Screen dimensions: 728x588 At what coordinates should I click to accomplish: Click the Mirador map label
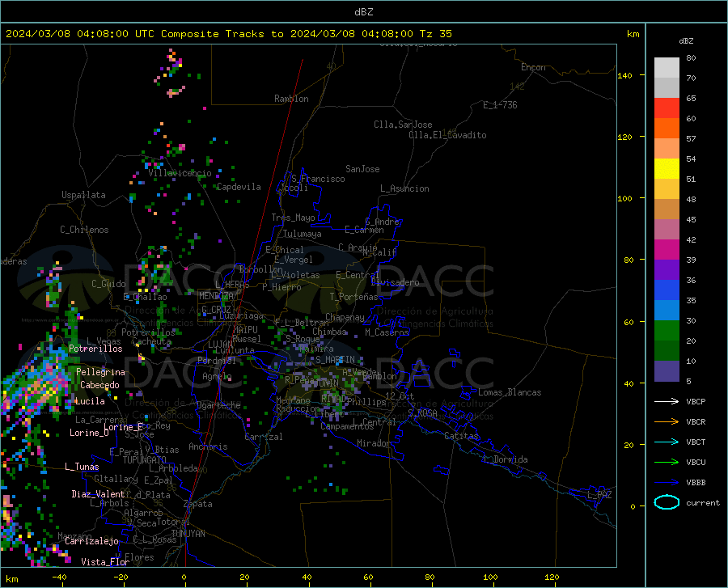(374, 443)
